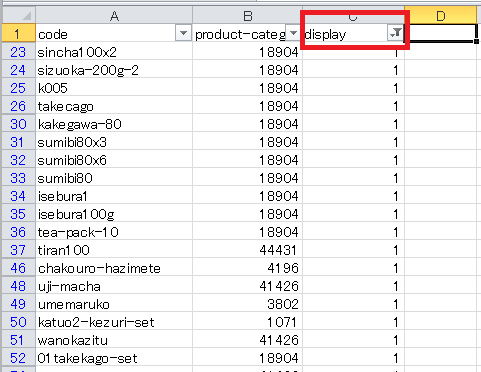Select the cell with value 44431
This screenshot has height=372, width=481.
click(x=247, y=250)
